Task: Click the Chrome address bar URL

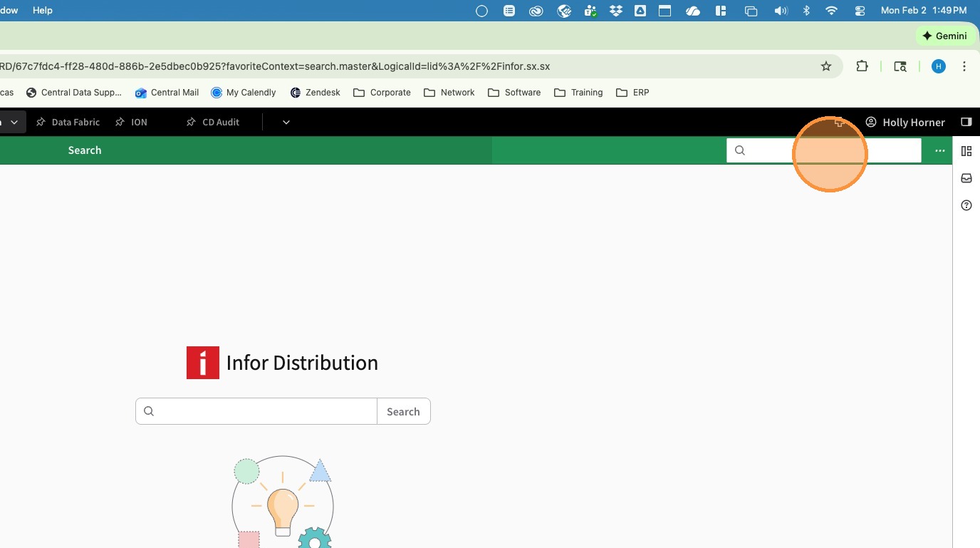Action: 275,66
